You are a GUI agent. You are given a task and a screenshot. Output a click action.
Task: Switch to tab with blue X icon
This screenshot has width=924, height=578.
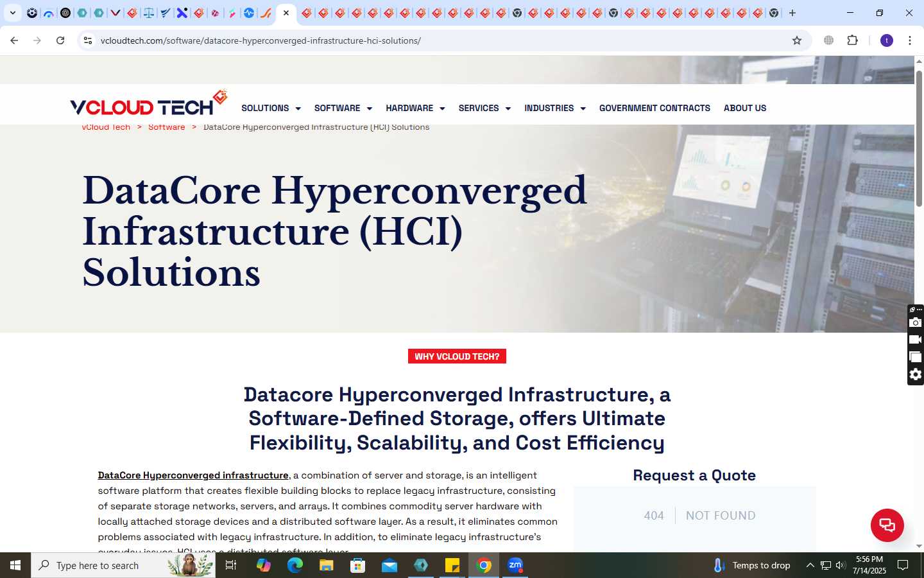point(182,13)
